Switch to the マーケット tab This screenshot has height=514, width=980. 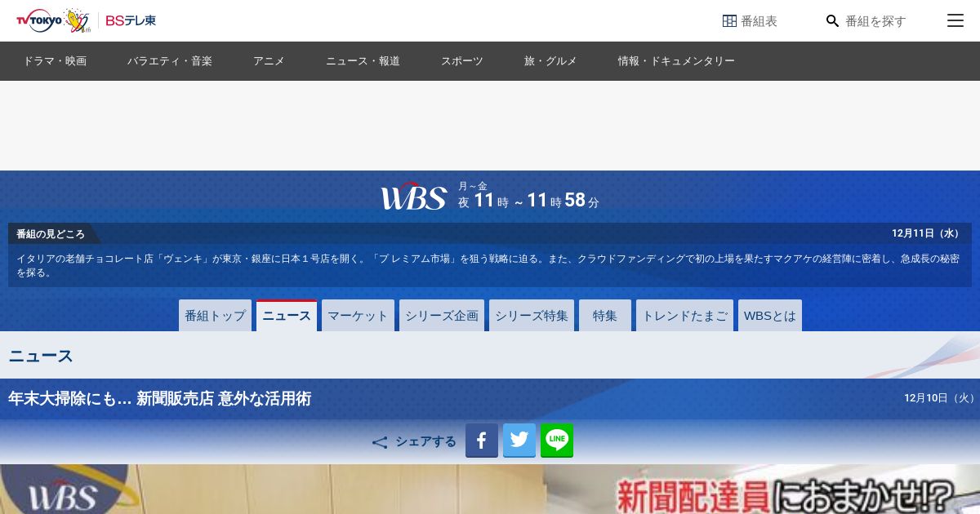click(x=358, y=316)
